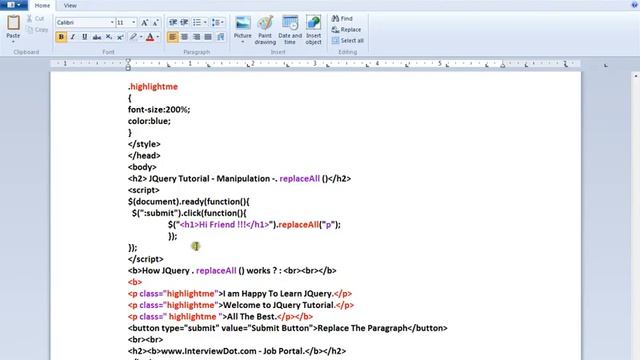The width and height of the screenshot is (640, 360).
Task: Open Paragraph settings dialog icon
Action: [x=220, y=37]
